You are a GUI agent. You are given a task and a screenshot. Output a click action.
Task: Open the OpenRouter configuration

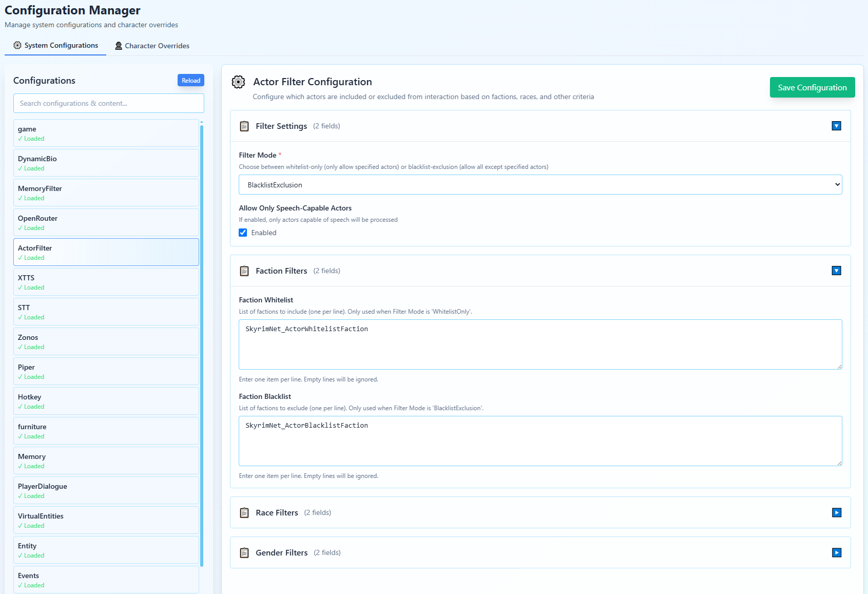point(106,222)
